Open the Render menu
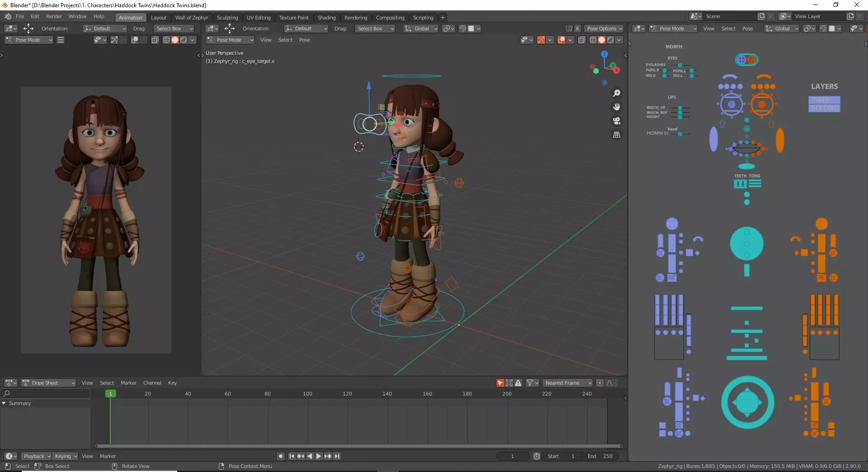This screenshot has width=868, height=472. (x=54, y=16)
